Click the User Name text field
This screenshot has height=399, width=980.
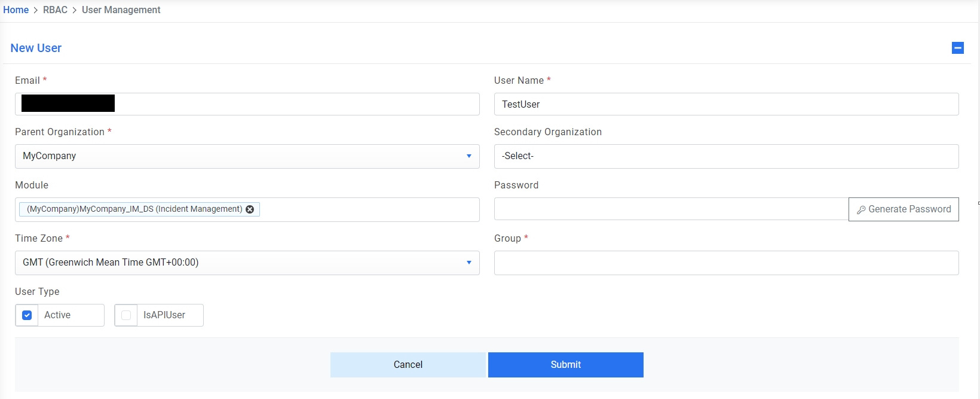point(726,104)
